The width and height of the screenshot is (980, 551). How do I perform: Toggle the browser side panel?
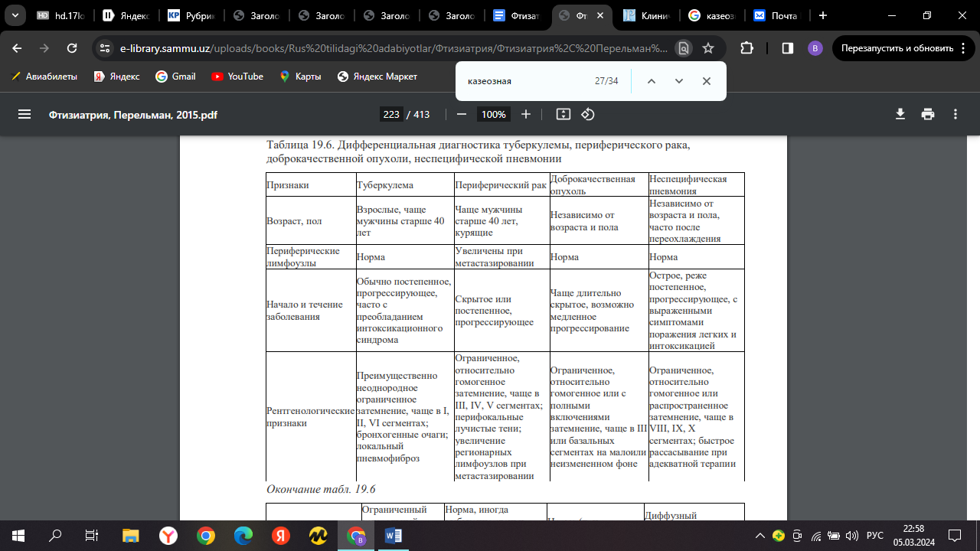(x=787, y=47)
